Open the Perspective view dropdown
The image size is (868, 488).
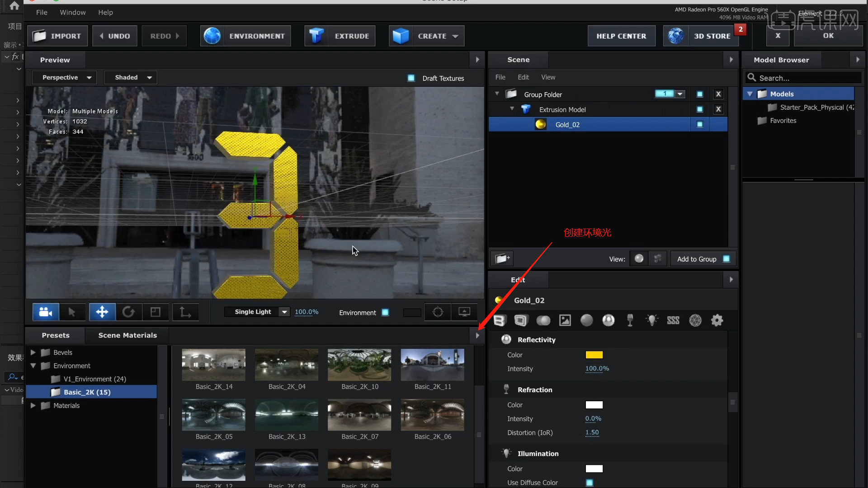[x=64, y=77]
